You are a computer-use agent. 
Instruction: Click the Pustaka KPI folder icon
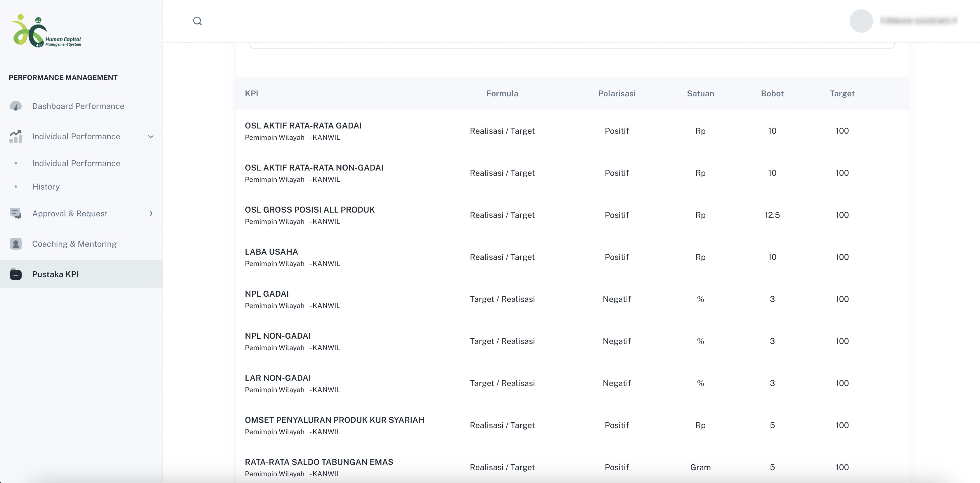pos(15,274)
